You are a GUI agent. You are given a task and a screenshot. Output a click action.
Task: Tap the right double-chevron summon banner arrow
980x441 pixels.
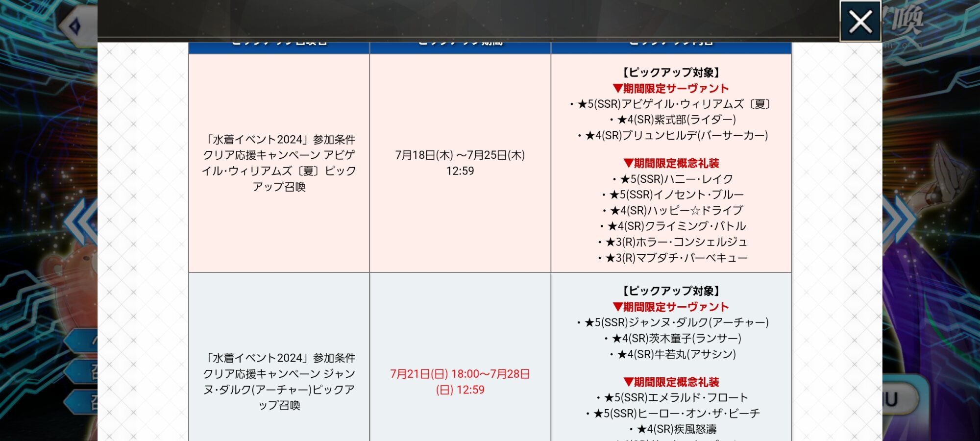pyautogui.click(x=900, y=219)
